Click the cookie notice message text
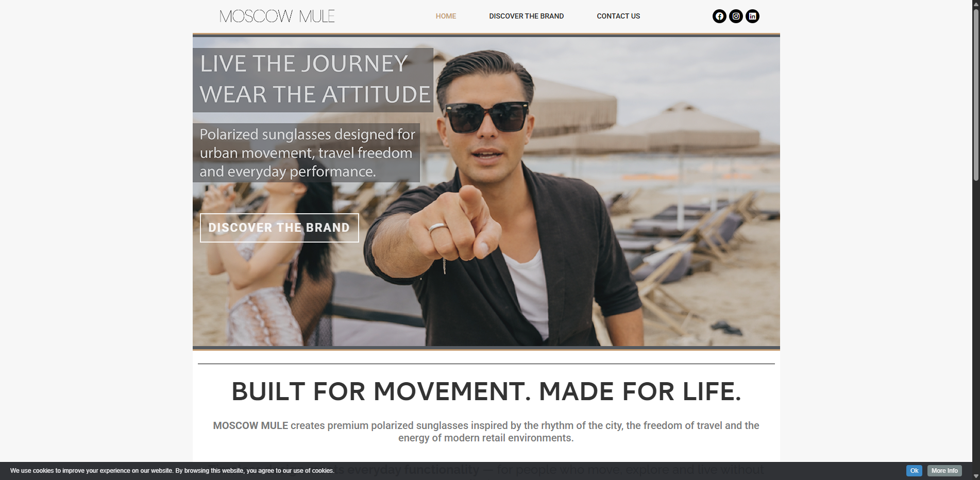The image size is (980, 480). 172,471
